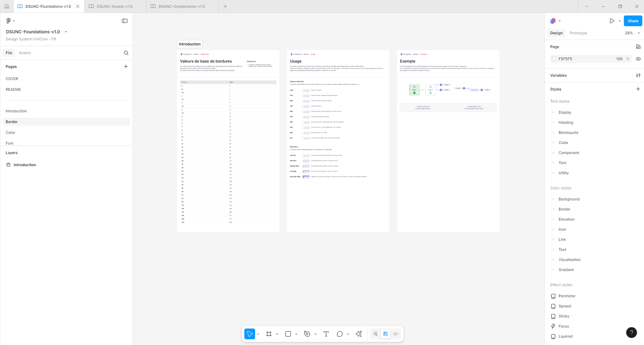
Task: Click the F5F5F5 page color swatch
Action: pos(554,59)
